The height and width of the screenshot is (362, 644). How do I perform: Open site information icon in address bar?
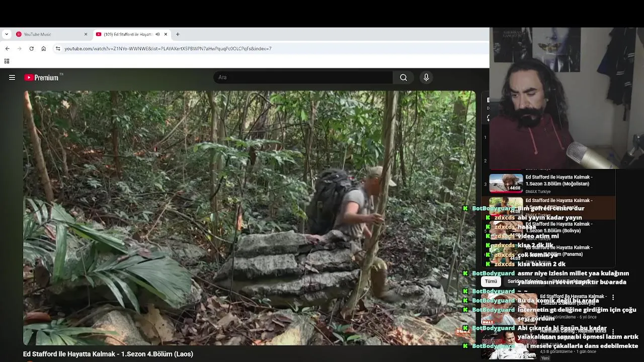pyautogui.click(x=58, y=48)
